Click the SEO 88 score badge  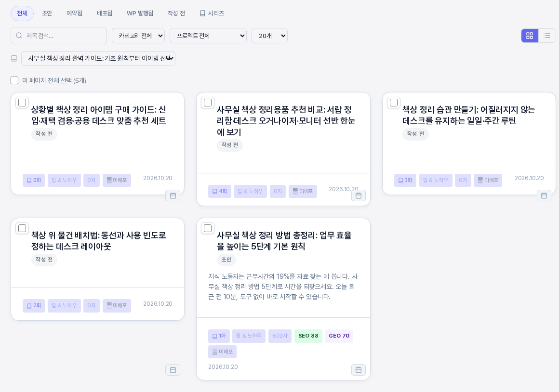(308, 336)
